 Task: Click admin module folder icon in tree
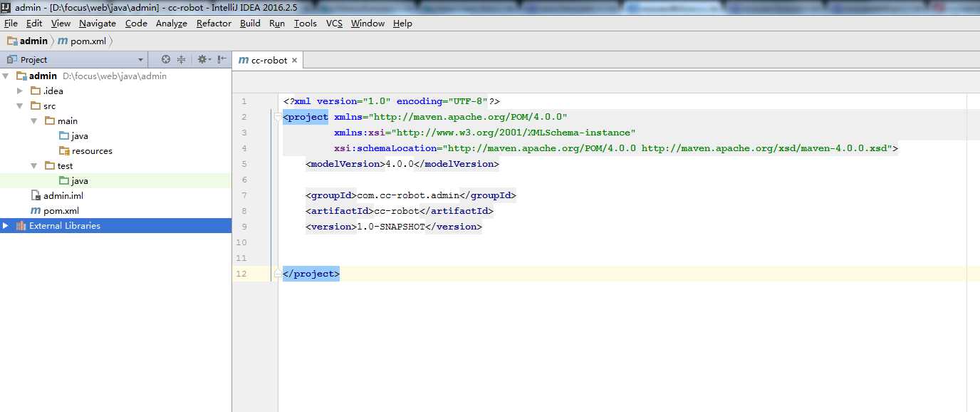[x=21, y=76]
